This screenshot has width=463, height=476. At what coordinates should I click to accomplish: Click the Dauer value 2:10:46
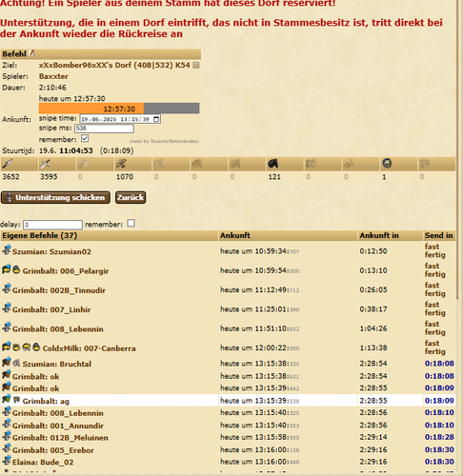point(52,88)
